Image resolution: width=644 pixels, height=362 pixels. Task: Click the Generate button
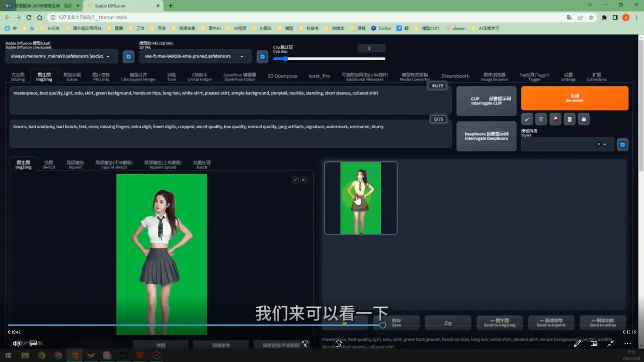(x=574, y=98)
